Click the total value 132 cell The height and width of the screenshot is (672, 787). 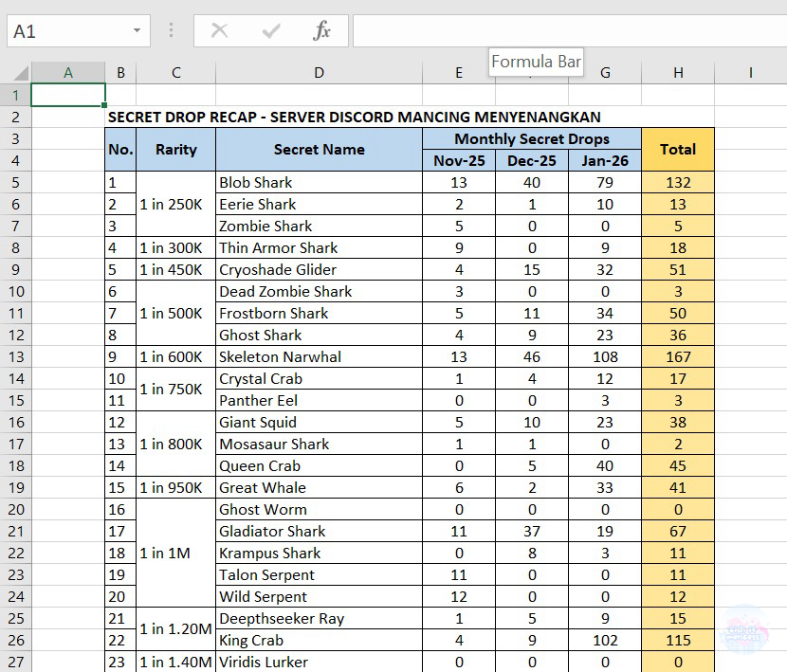(678, 182)
